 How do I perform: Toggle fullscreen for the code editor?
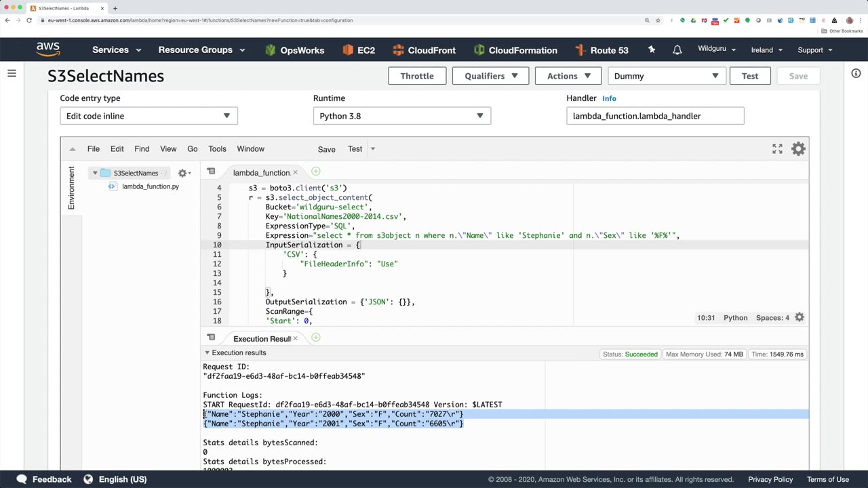(x=777, y=149)
